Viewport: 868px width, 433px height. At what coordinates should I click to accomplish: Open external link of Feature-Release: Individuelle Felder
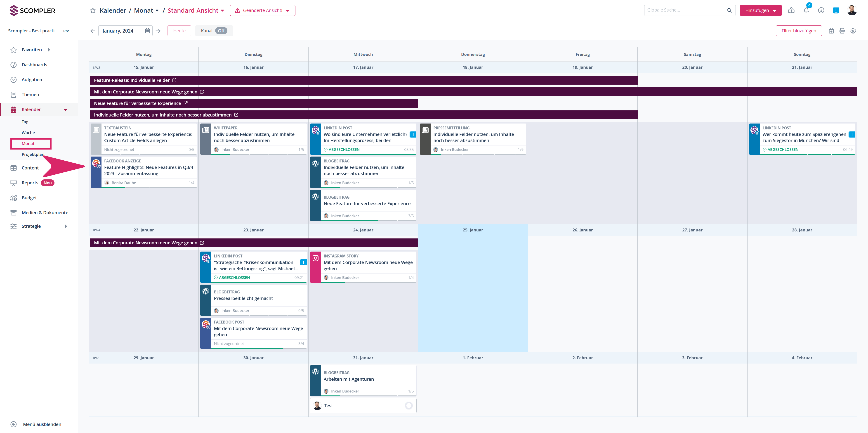(x=174, y=80)
